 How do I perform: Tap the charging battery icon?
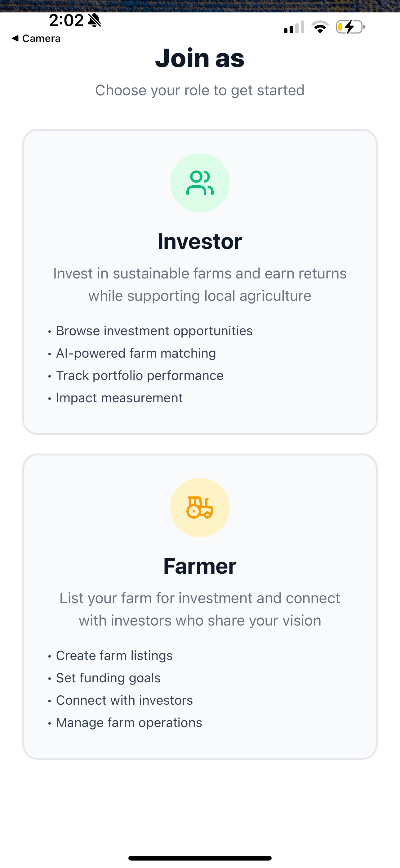click(x=350, y=27)
